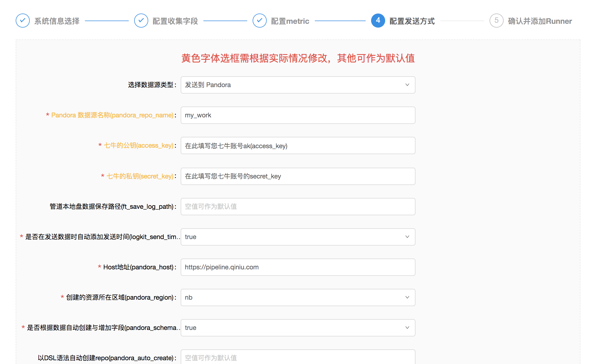Click the step 5 circle icon
The width and height of the screenshot is (601, 364).
497,21
